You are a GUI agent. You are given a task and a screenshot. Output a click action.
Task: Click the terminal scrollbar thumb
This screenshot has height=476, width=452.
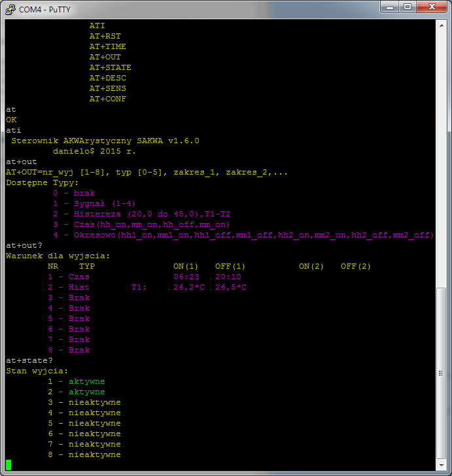(x=442, y=373)
